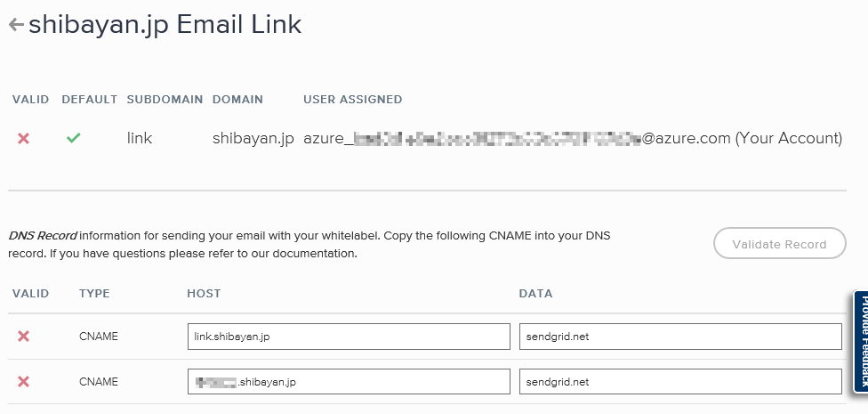Select the second sendgrid.net data field

point(680,381)
